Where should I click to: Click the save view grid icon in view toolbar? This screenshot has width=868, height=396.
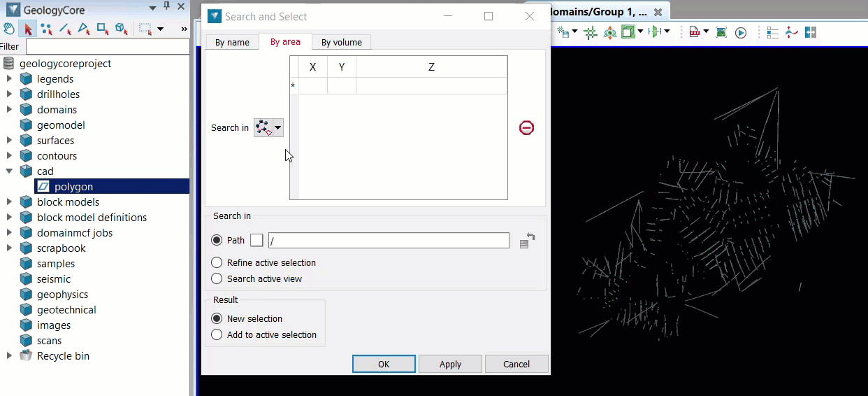pos(564,32)
